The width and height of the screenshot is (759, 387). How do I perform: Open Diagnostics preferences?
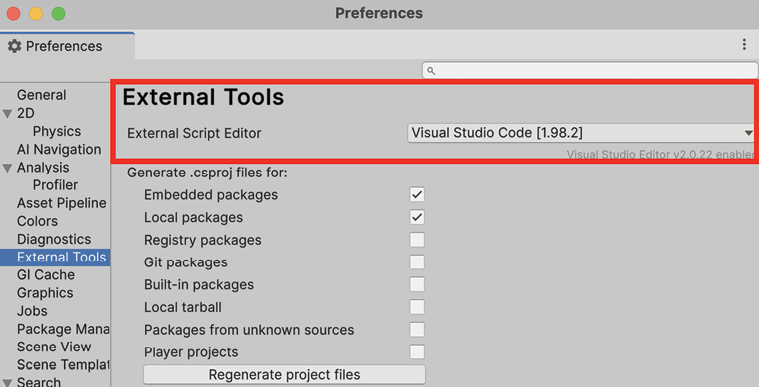click(54, 239)
